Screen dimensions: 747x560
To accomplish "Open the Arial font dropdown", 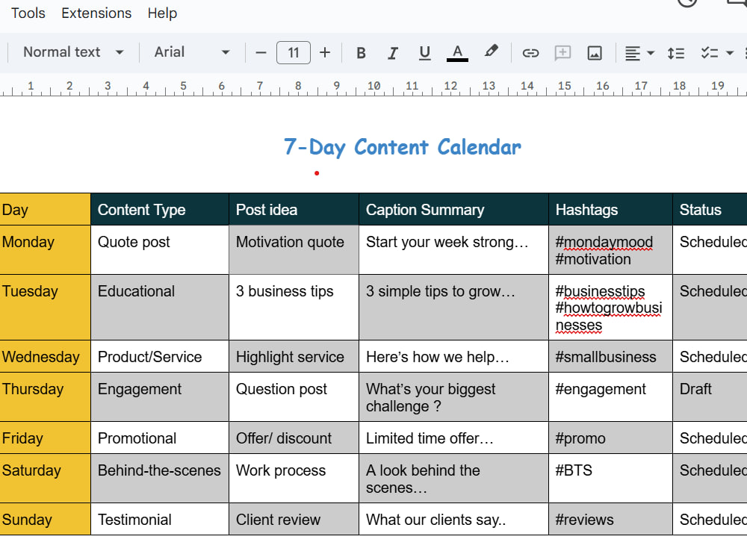I will pos(191,52).
